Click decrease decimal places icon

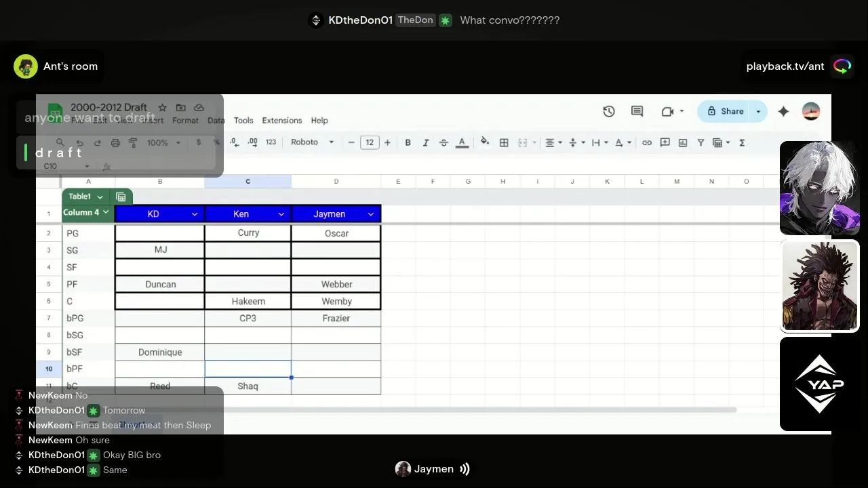(234, 142)
